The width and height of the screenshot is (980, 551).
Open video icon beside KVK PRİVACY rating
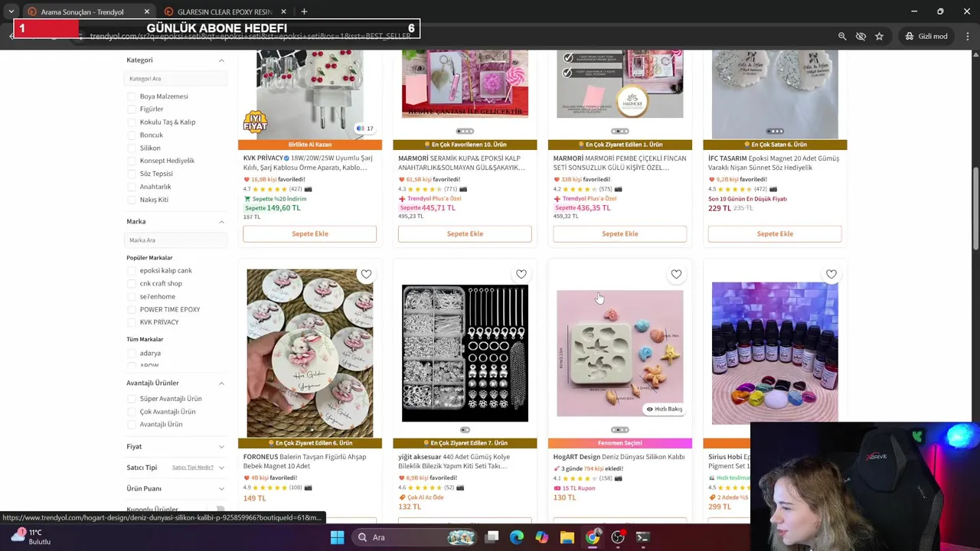point(309,189)
